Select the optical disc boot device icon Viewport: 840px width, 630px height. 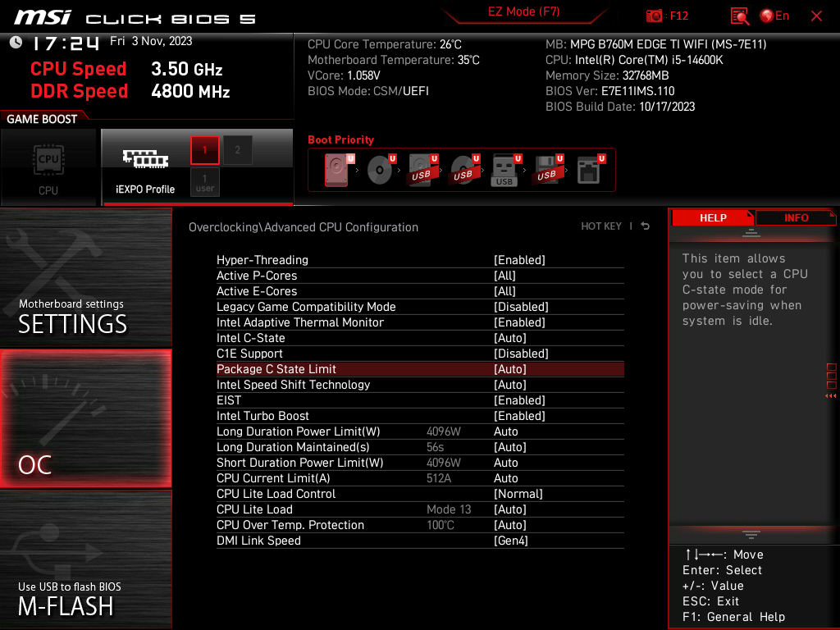[380, 170]
